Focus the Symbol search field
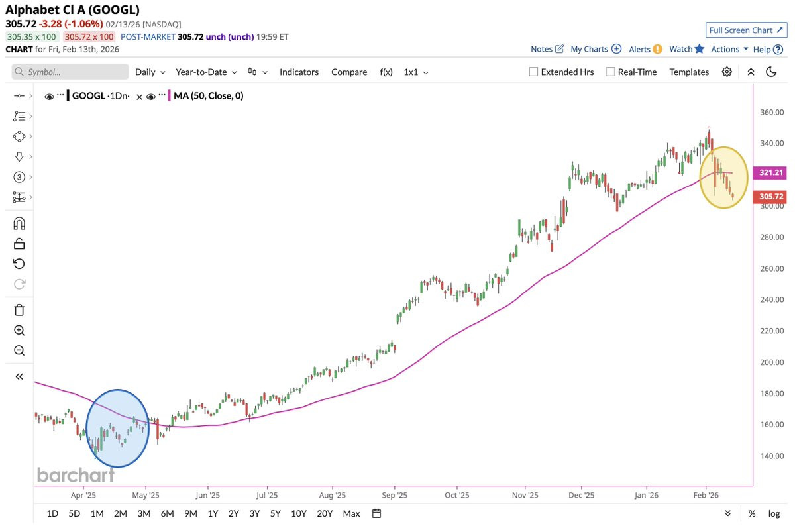 [70, 72]
